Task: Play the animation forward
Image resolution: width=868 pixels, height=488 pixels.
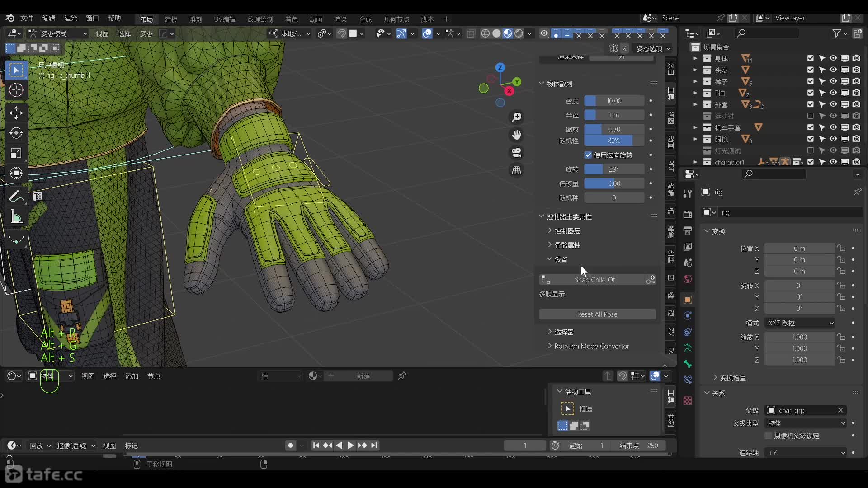Action: (350, 446)
